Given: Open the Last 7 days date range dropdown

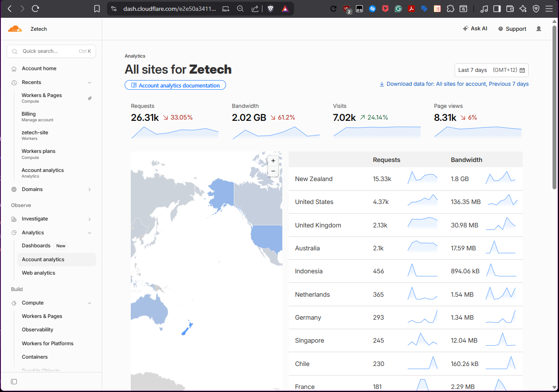Looking at the screenshot, I should 491,70.
